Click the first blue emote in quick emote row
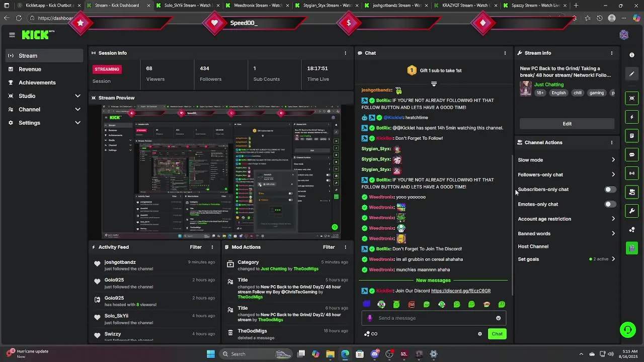 pyautogui.click(x=367, y=304)
